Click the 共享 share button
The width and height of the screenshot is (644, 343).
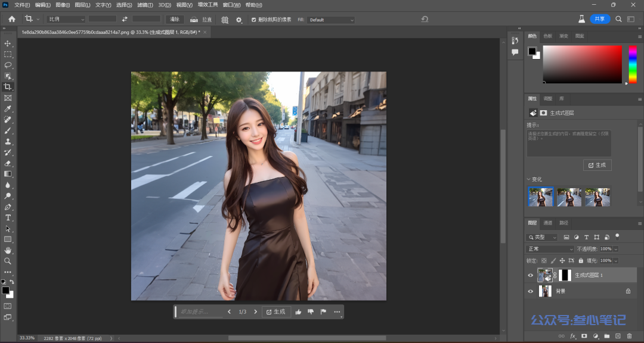[x=600, y=19]
